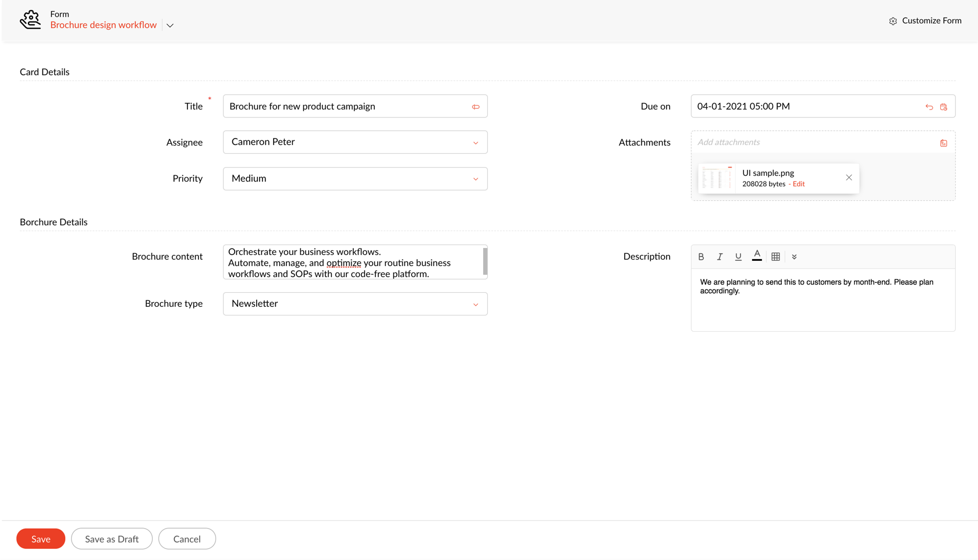The height and width of the screenshot is (560, 978).
Task: Open Customize Form
Action: pos(925,21)
